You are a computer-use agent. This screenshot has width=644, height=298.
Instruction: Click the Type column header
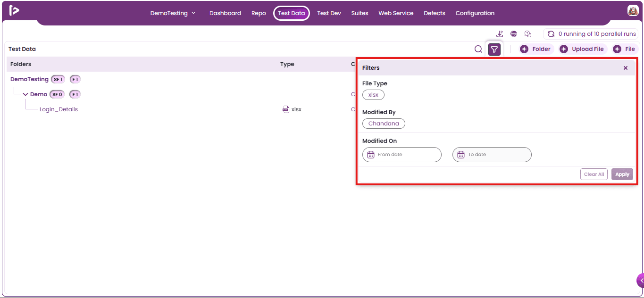point(287,64)
